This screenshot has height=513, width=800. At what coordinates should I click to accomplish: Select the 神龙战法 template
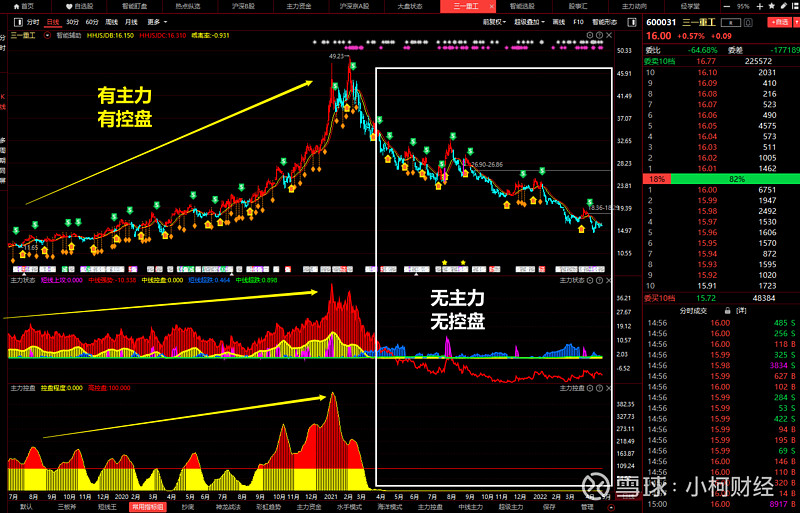tap(228, 507)
